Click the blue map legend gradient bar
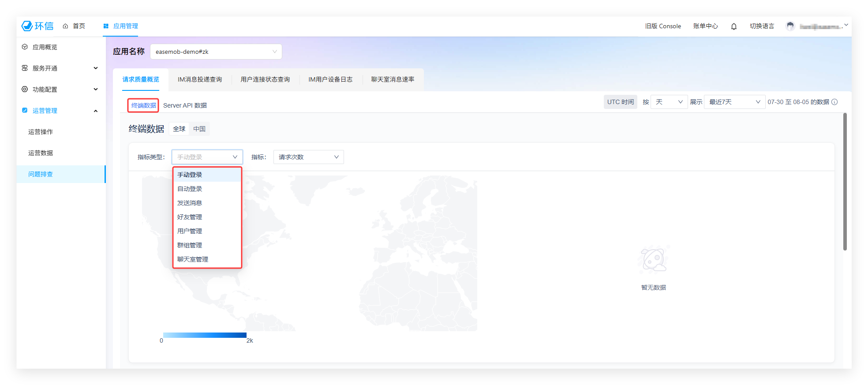Screen dimensions: 868x385 pos(205,336)
